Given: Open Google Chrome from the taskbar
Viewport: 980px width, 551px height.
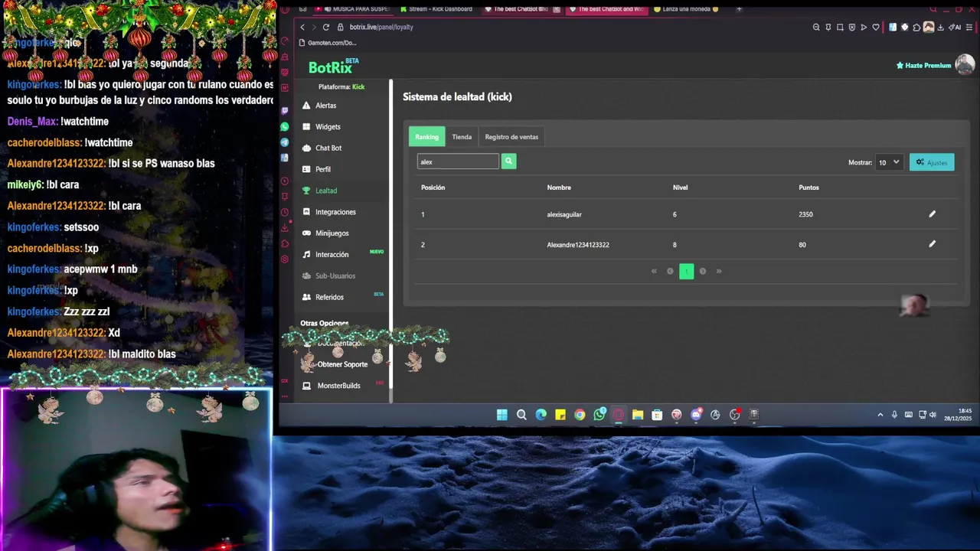Looking at the screenshot, I should pos(580,415).
